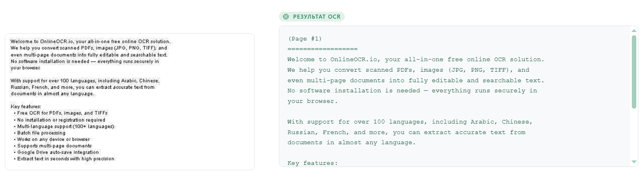Screen dimensions: 644x173
Task: Click the "Key features:" line in output
Action: [313, 163]
